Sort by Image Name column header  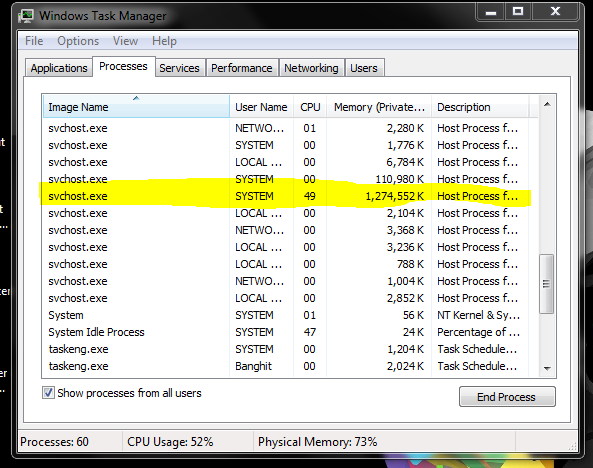click(136, 107)
